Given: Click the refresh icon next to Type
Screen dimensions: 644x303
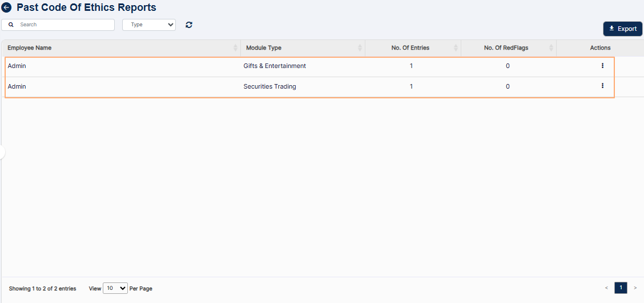Looking at the screenshot, I should pyautogui.click(x=189, y=25).
